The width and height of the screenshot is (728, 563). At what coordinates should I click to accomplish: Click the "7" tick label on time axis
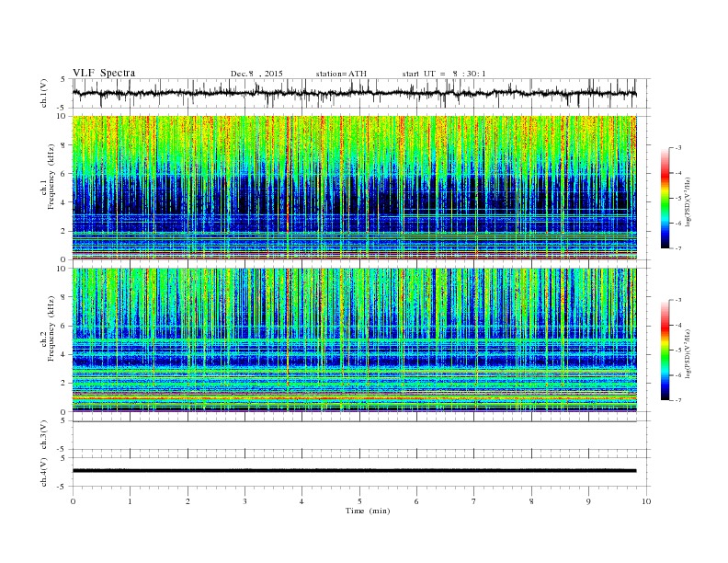click(x=474, y=501)
